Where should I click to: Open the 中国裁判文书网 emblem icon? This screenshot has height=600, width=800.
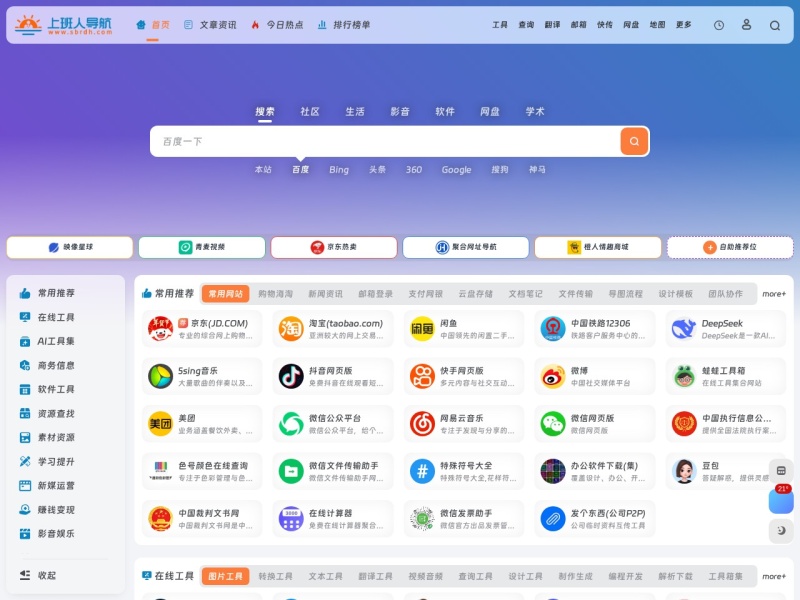[x=160, y=518]
